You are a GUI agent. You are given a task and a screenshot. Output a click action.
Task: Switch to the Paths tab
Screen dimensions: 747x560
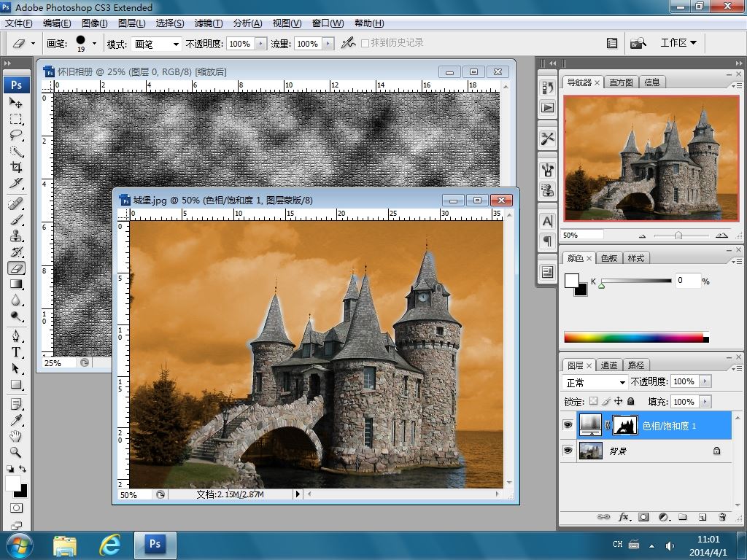pyautogui.click(x=636, y=365)
